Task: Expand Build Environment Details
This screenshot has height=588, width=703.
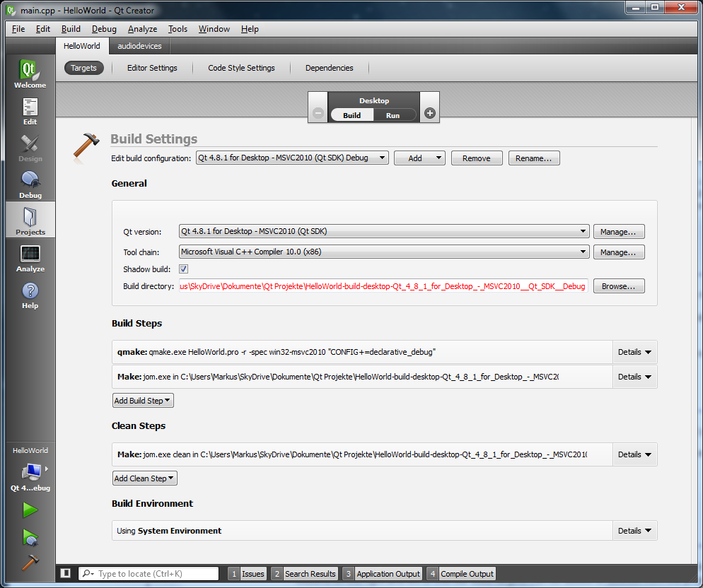Action: tap(634, 531)
